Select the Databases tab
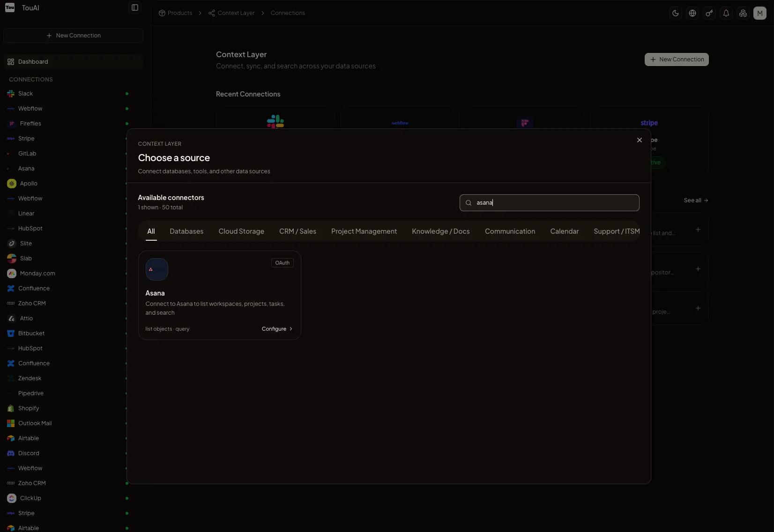Screen dimensions: 774x532 point(186,231)
